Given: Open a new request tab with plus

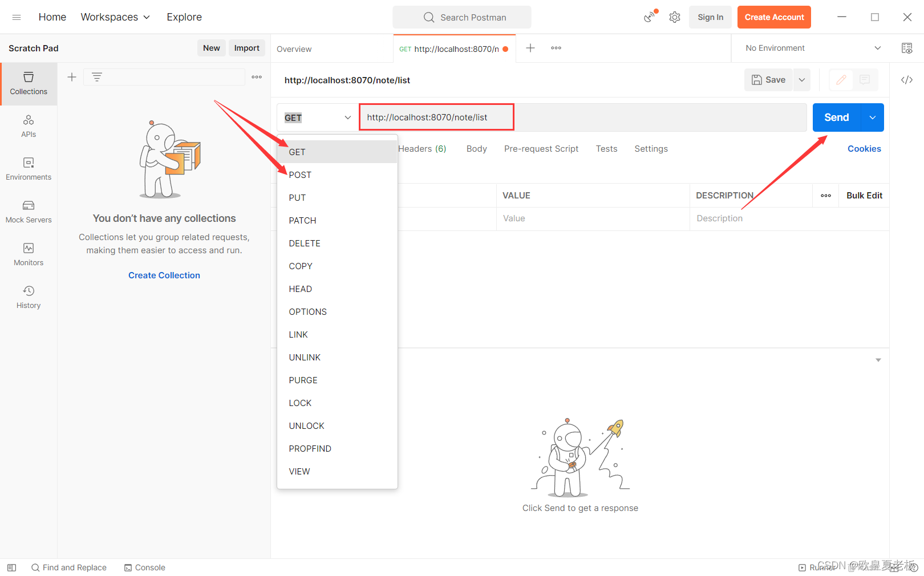Looking at the screenshot, I should tap(530, 48).
